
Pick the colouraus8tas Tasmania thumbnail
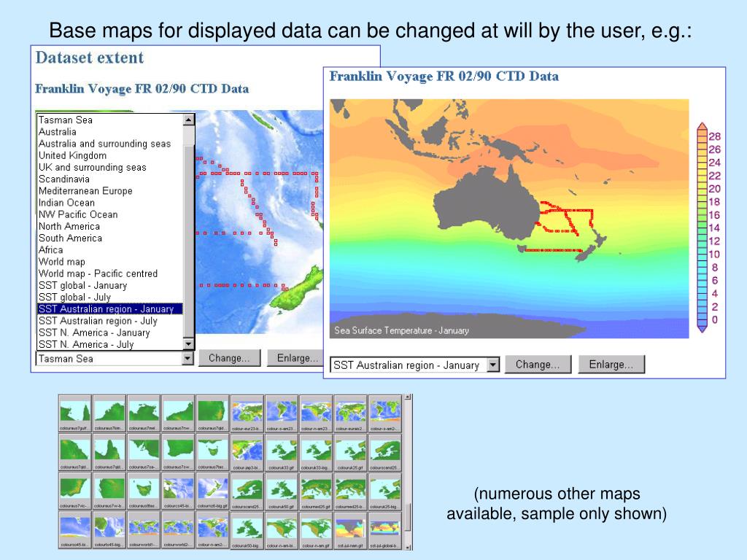144,491
